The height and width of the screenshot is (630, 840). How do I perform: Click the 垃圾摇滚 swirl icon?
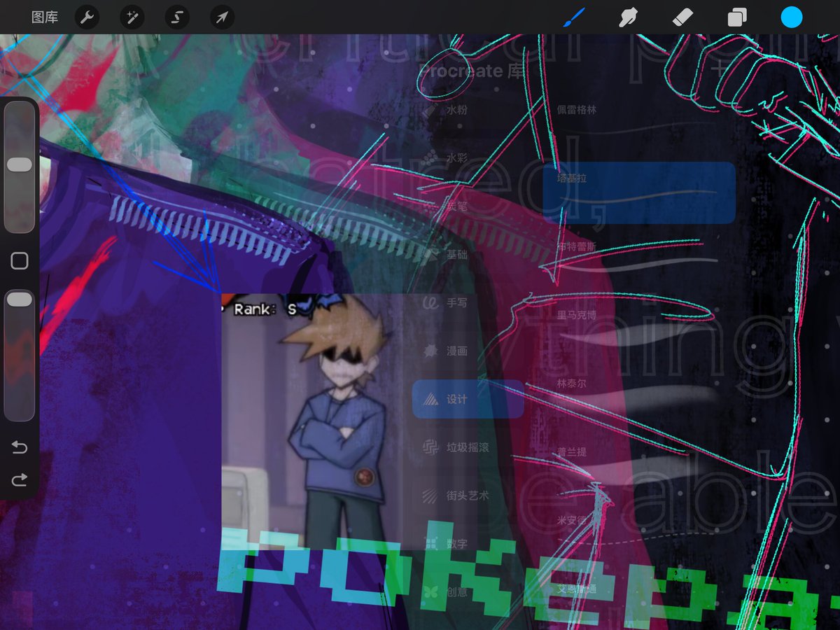point(432,447)
